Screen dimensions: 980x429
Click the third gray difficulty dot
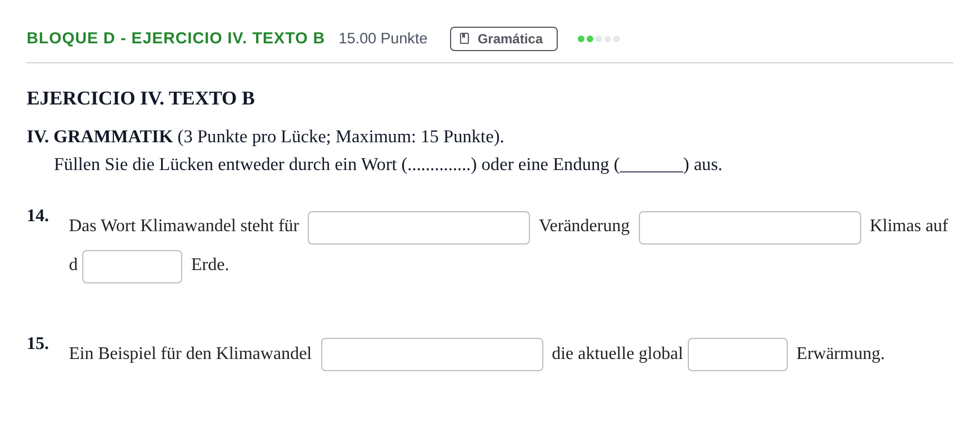pos(599,39)
